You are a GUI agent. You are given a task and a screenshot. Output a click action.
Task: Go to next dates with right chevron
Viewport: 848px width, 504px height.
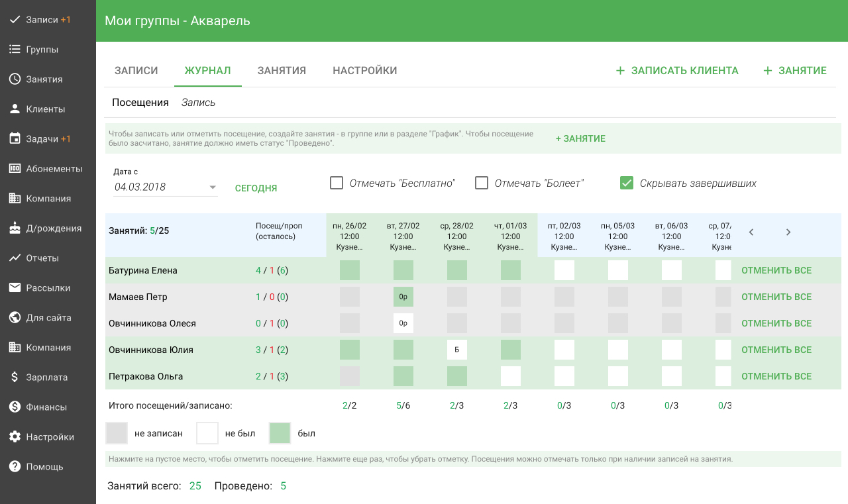788,232
